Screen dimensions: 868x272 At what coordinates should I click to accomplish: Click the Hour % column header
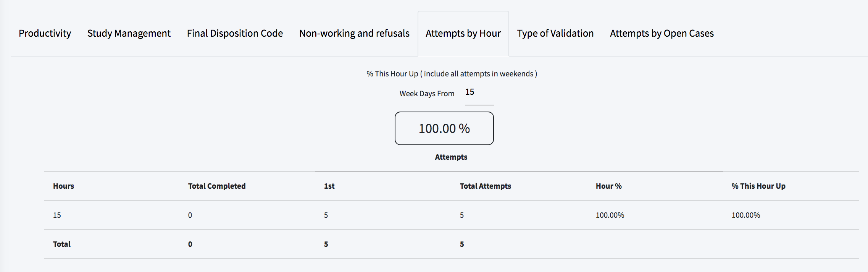pos(609,186)
